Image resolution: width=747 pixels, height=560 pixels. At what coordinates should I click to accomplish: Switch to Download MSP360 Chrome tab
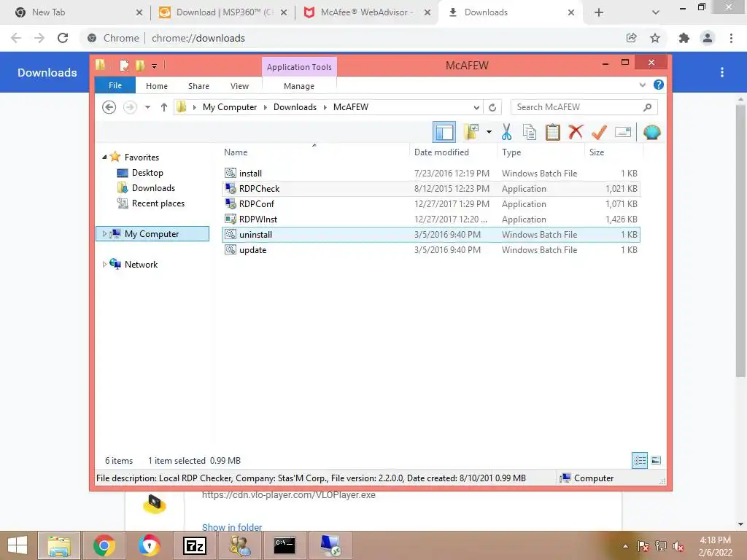tap(223, 12)
